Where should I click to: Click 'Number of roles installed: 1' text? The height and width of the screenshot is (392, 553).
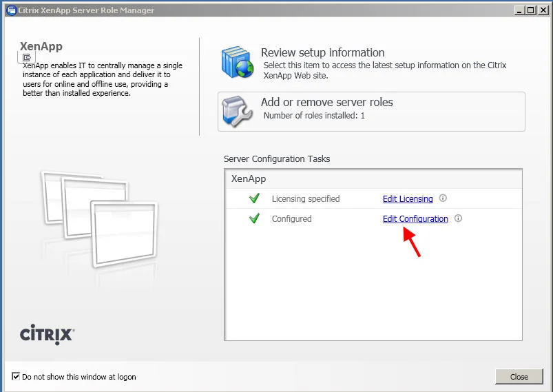314,115
